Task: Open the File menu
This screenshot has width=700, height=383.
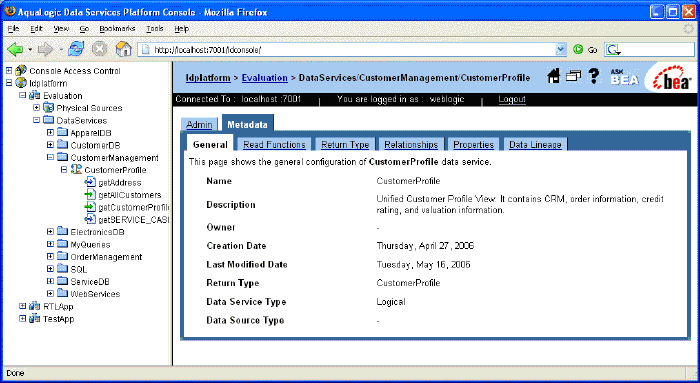Action: click(x=13, y=29)
